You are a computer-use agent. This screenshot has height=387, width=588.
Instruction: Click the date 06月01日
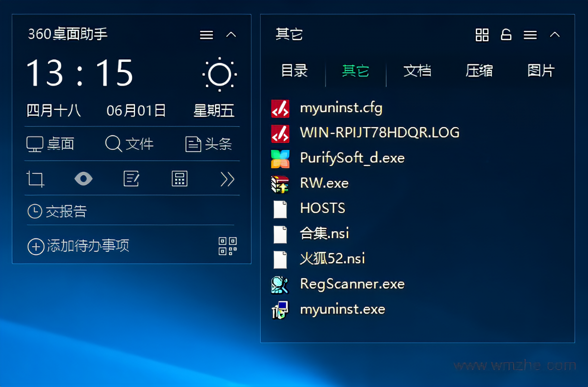pos(136,111)
